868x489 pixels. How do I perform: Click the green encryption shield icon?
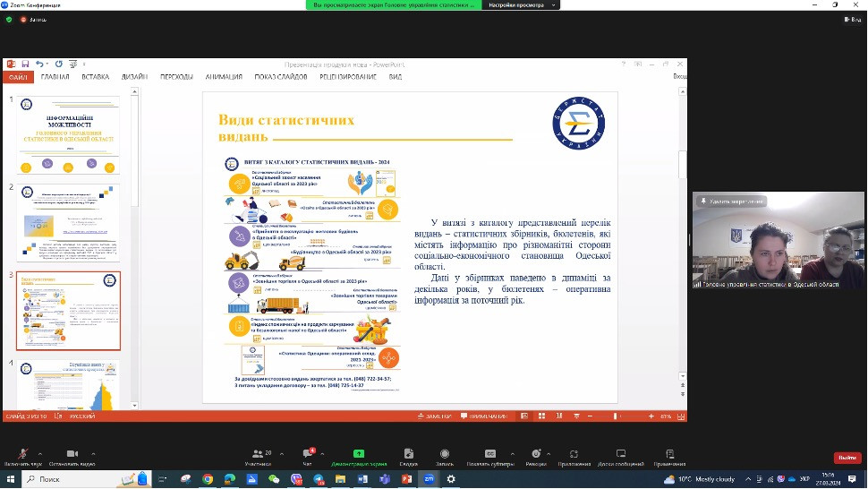click(x=9, y=20)
